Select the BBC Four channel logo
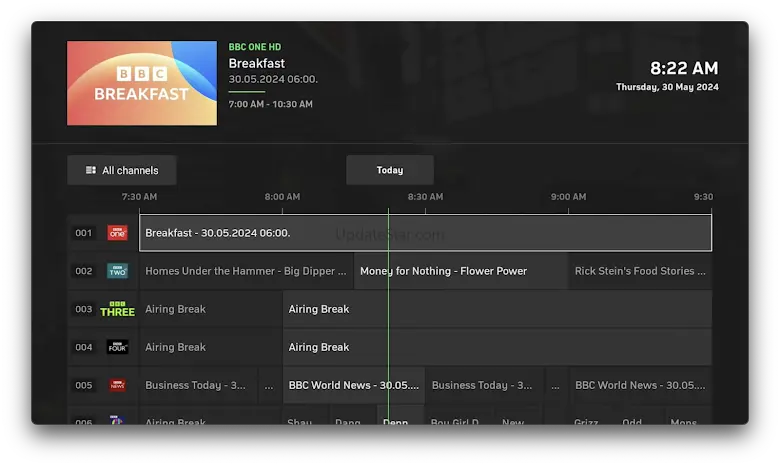The height and width of the screenshot is (466, 780). click(x=117, y=347)
